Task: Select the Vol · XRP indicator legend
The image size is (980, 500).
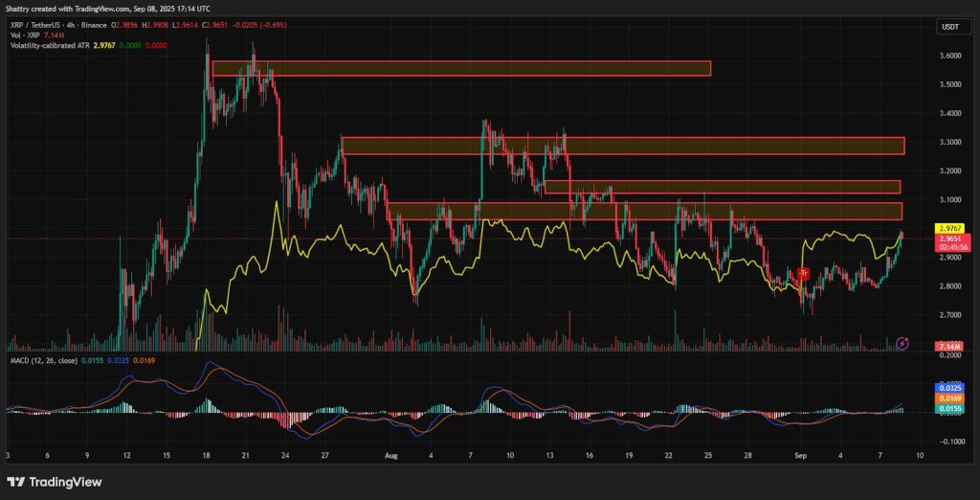Action: click(23, 35)
